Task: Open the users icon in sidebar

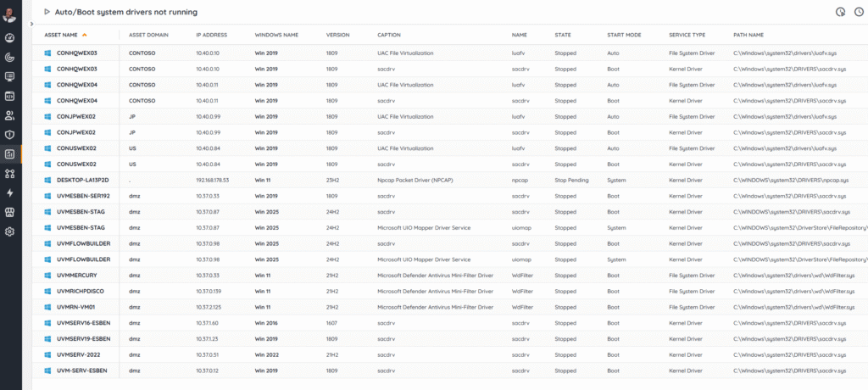Action: pos(10,115)
